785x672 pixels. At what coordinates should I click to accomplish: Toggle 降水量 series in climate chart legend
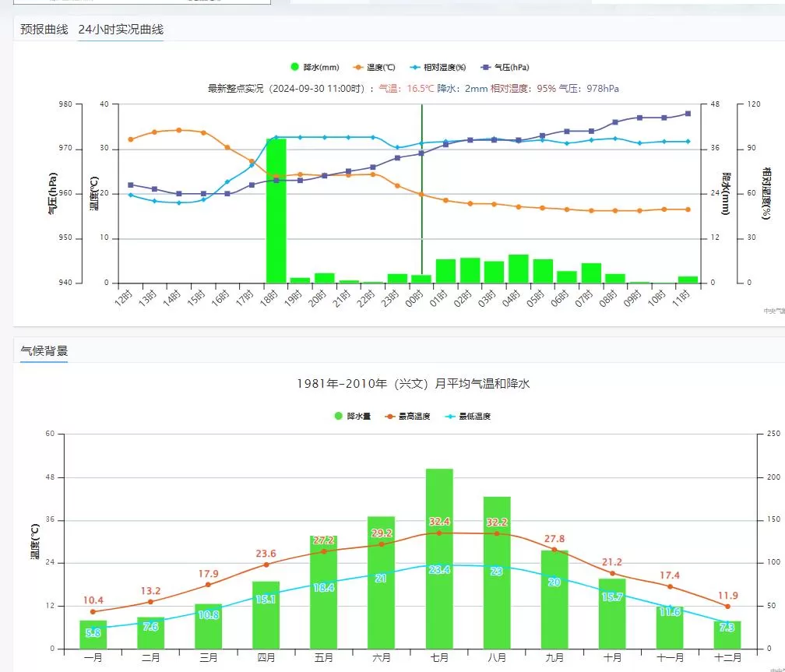click(339, 417)
